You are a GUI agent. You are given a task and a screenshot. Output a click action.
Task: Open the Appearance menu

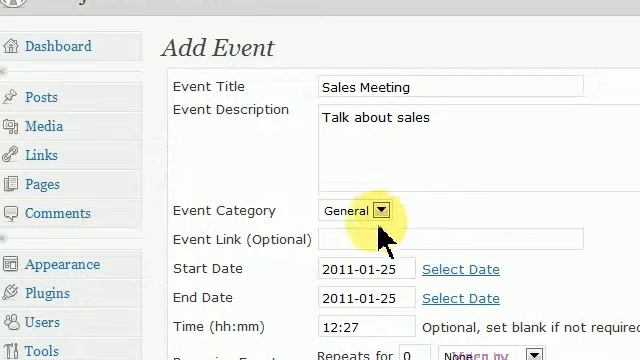(x=62, y=264)
